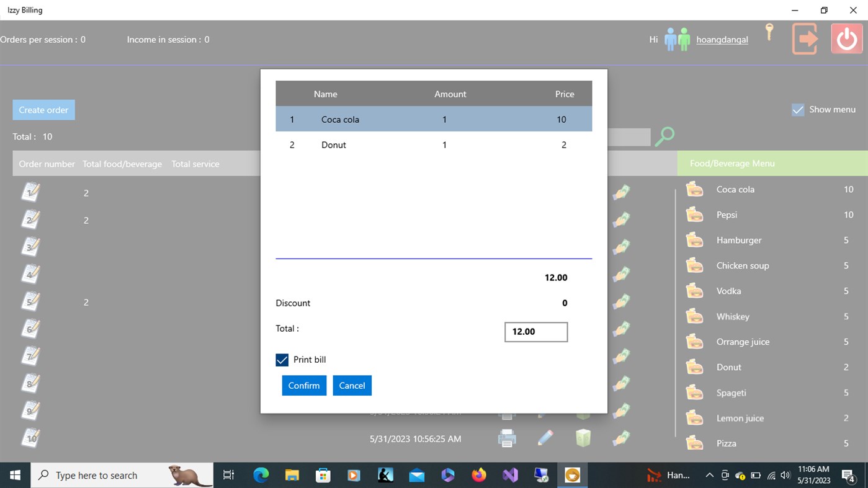The height and width of the screenshot is (488, 868).
Task: Click the Hamburger menu food icon
Action: point(695,241)
